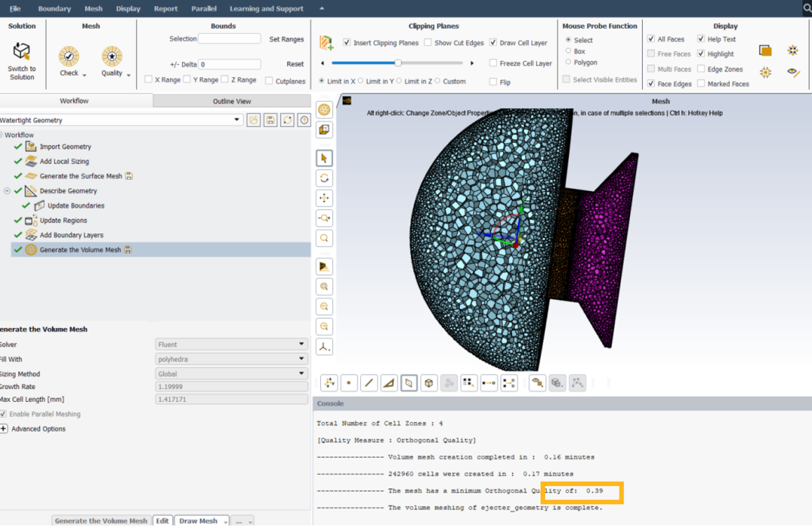
Task: Click the fit-to-window zoom icon
Action: pos(324,287)
